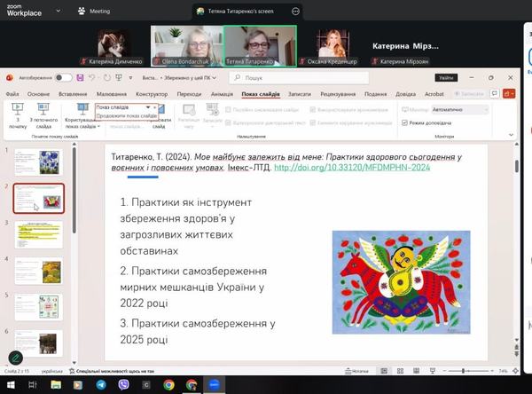Screen dimensions: 532x394
Task: Open Viber from the taskbar
Action: (122, 385)
